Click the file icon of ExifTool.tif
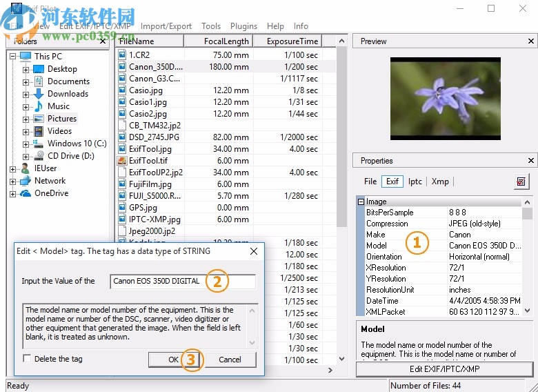The height and width of the screenshot is (392, 538). [x=122, y=161]
